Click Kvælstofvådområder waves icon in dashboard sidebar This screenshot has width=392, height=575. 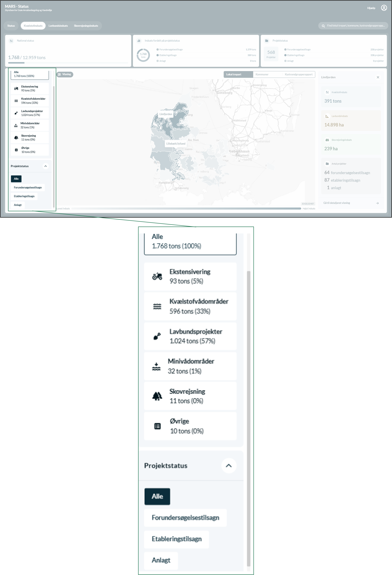(x=16, y=101)
